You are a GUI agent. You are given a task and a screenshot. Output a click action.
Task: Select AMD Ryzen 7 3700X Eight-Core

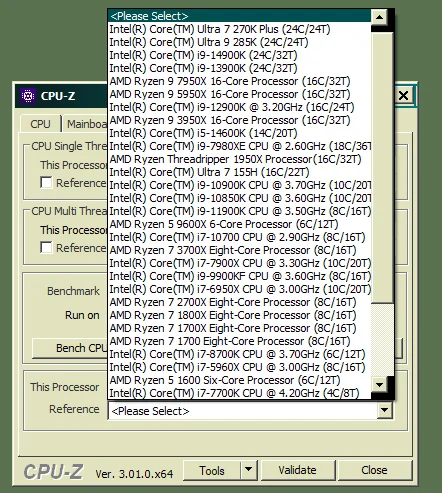pos(239,250)
